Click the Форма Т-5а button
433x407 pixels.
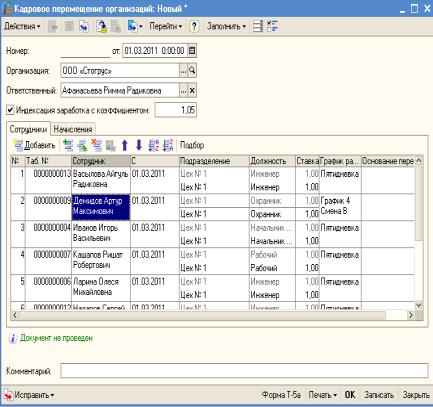pyautogui.click(x=281, y=395)
